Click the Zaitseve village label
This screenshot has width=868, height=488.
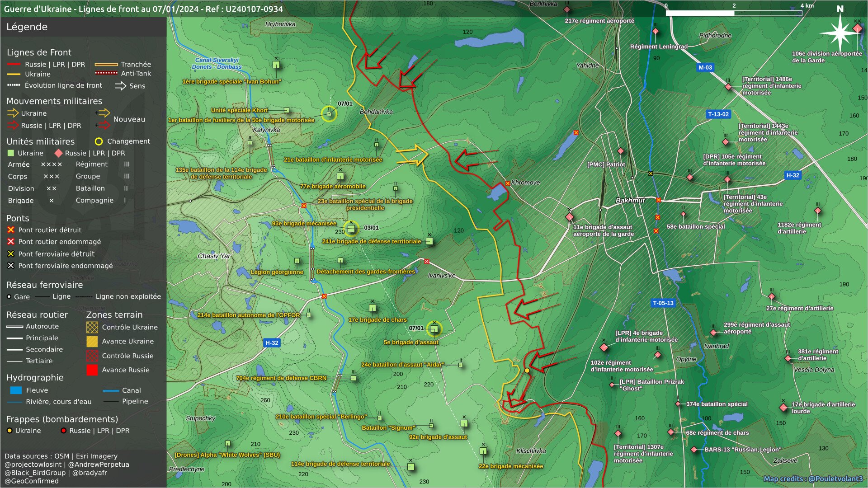(785, 460)
